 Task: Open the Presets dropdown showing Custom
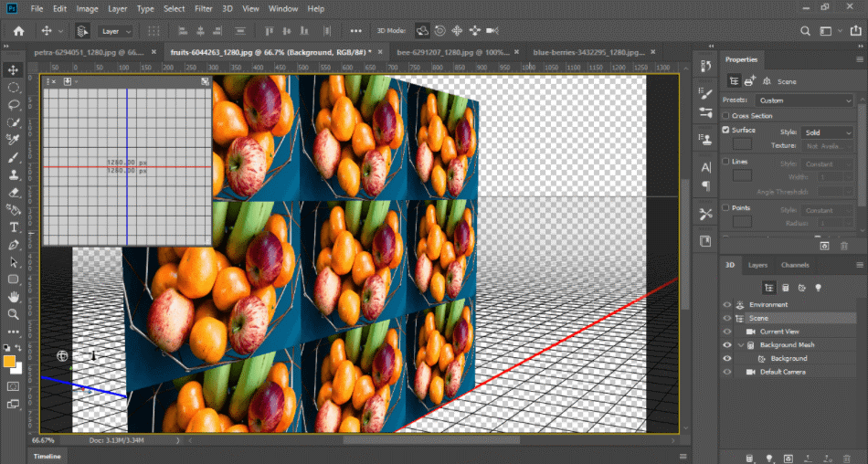click(804, 100)
